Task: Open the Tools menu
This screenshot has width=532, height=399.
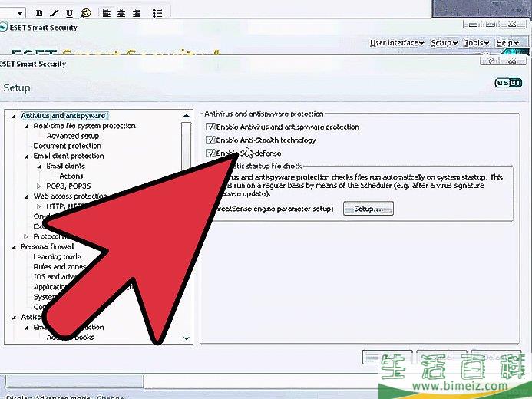Action: (x=477, y=43)
